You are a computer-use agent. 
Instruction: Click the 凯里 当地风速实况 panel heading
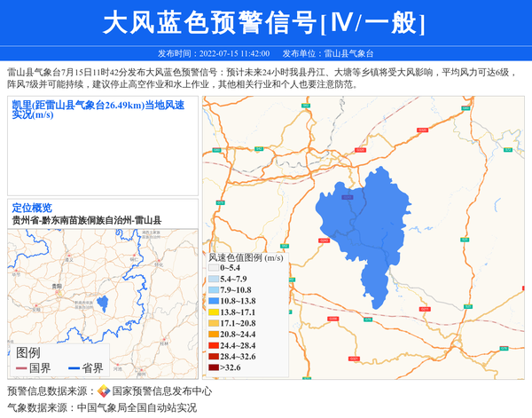98,109
